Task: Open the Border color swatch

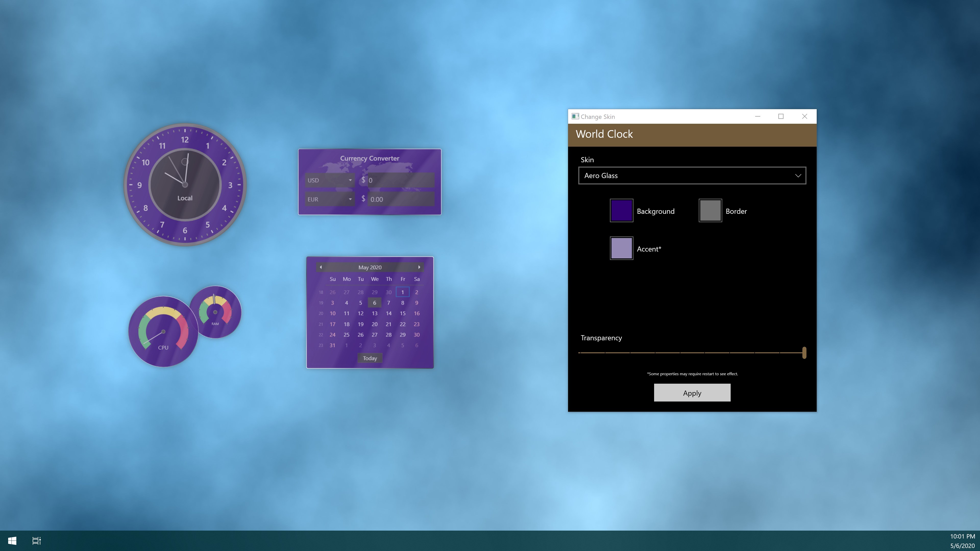Action: click(710, 210)
